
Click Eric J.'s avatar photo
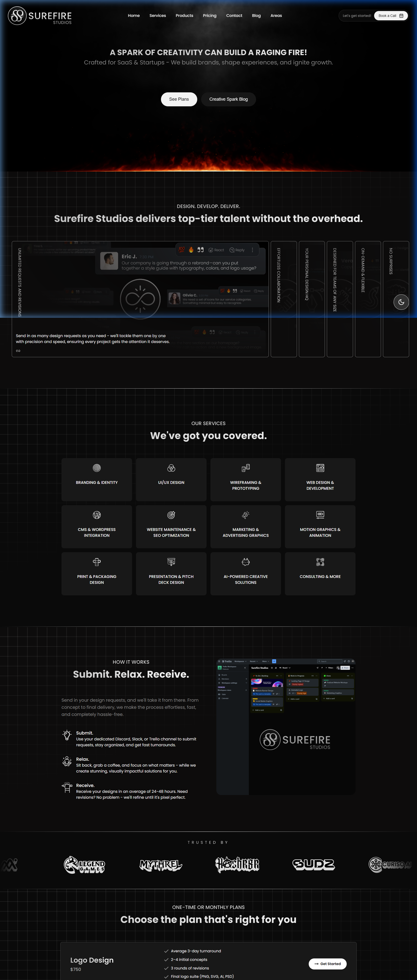click(x=109, y=261)
